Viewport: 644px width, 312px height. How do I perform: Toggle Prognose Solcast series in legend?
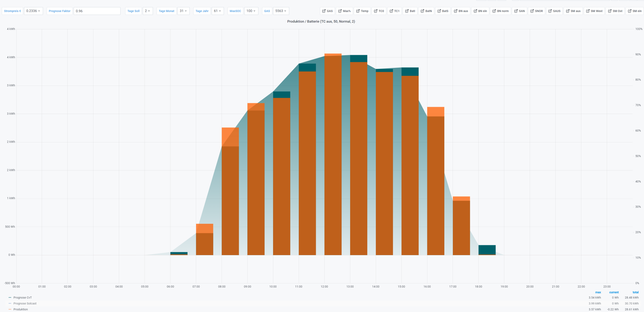point(25,303)
